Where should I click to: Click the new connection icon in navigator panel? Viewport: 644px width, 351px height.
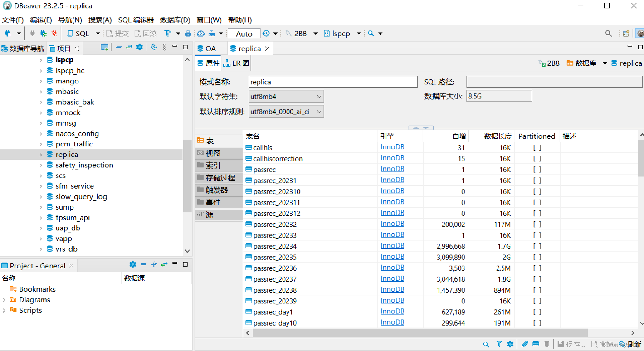[104, 48]
